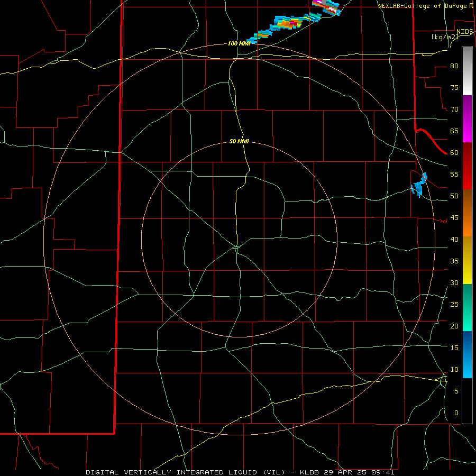Select the orange-brown band on the VIL color bar
Image resolution: width=476 pixels, height=476 pixels.
(x=467, y=213)
